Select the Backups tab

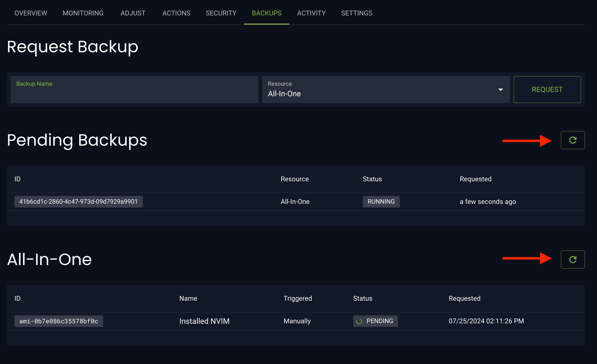[x=266, y=13]
